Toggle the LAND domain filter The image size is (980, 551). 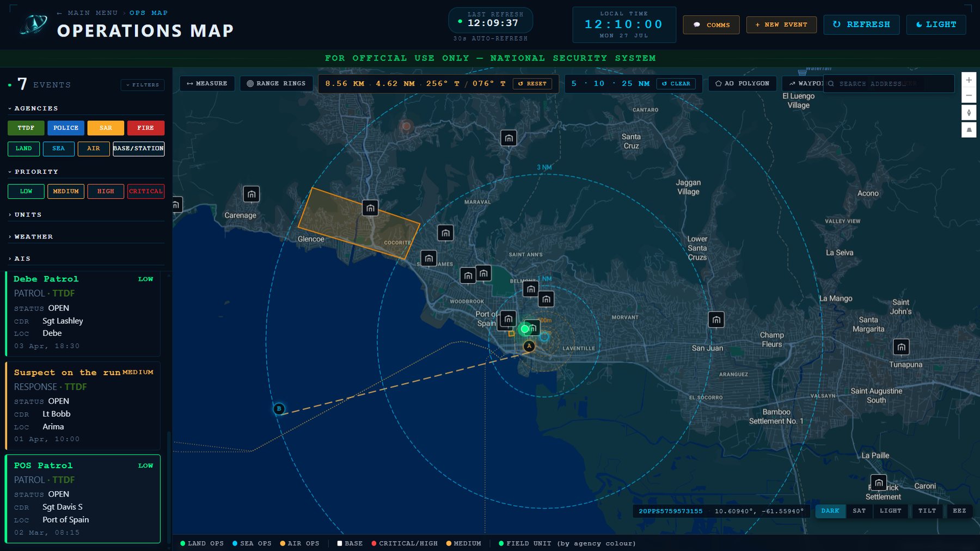pyautogui.click(x=23, y=149)
